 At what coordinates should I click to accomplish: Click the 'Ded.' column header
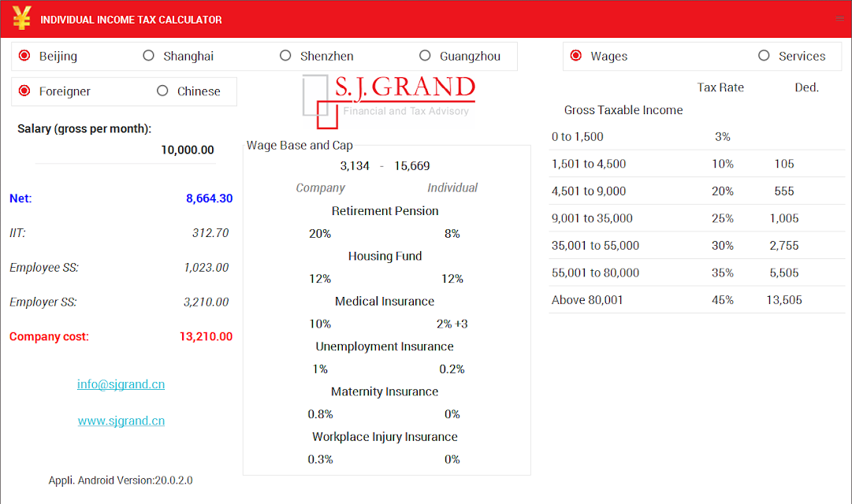[x=806, y=87]
